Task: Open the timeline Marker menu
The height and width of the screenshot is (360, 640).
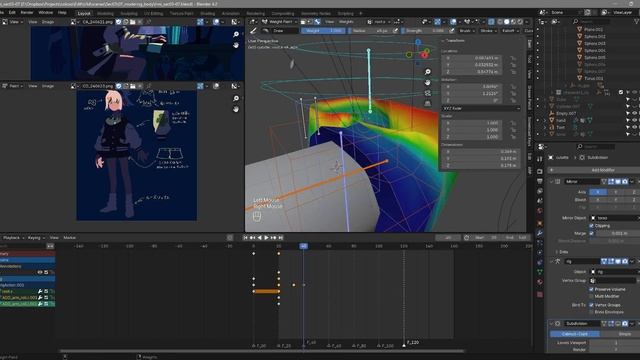Action: click(x=69, y=238)
